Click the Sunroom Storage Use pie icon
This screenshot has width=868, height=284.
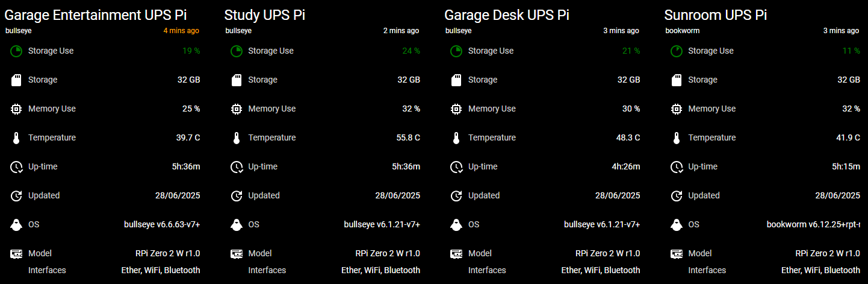coord(676,51)
